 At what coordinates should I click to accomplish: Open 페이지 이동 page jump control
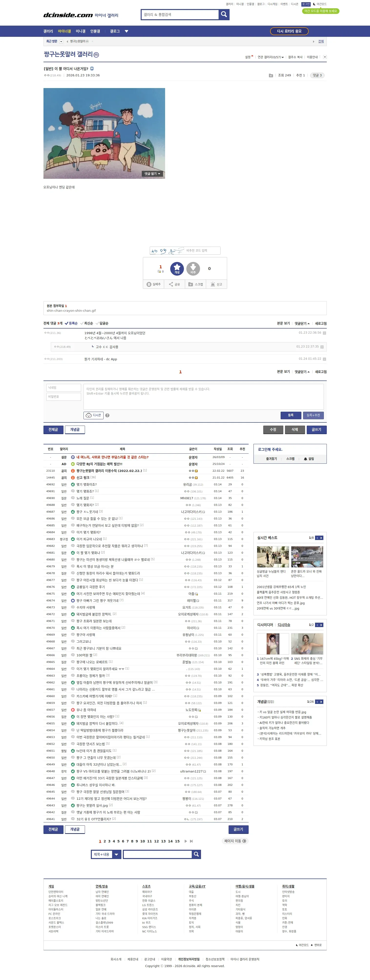pos(235,841)
